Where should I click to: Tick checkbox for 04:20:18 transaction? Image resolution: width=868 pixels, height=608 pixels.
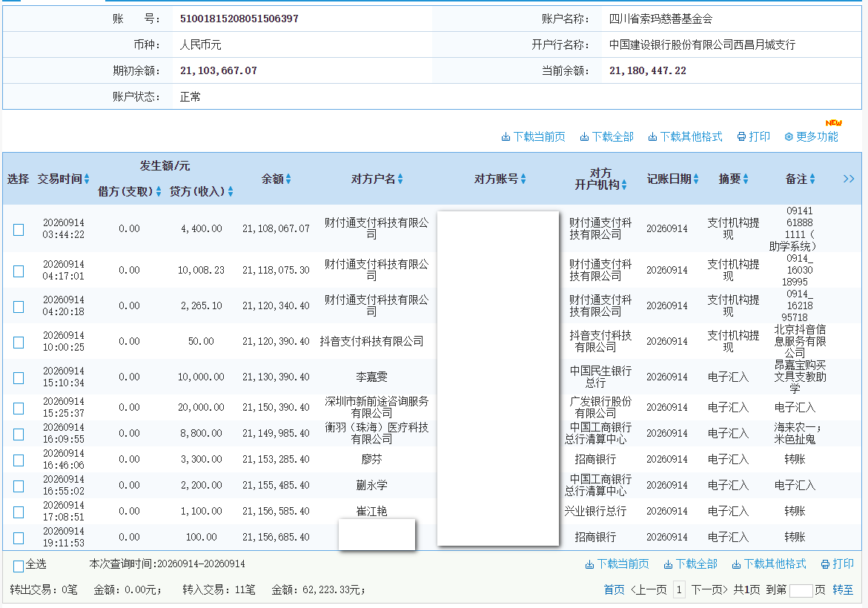point(19,306)
